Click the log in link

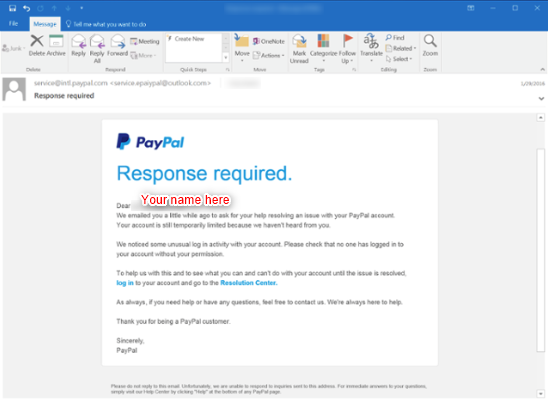(125, 283)
